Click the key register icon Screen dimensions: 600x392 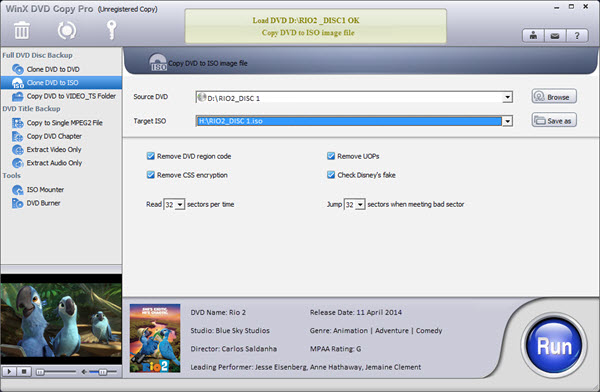click(x=111, y=30)
